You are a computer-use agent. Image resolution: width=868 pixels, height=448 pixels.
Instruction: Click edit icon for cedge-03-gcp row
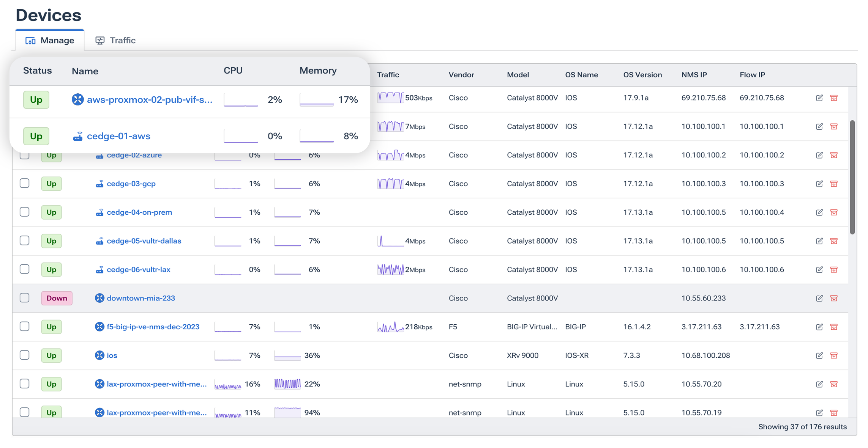tap(819, 184)
